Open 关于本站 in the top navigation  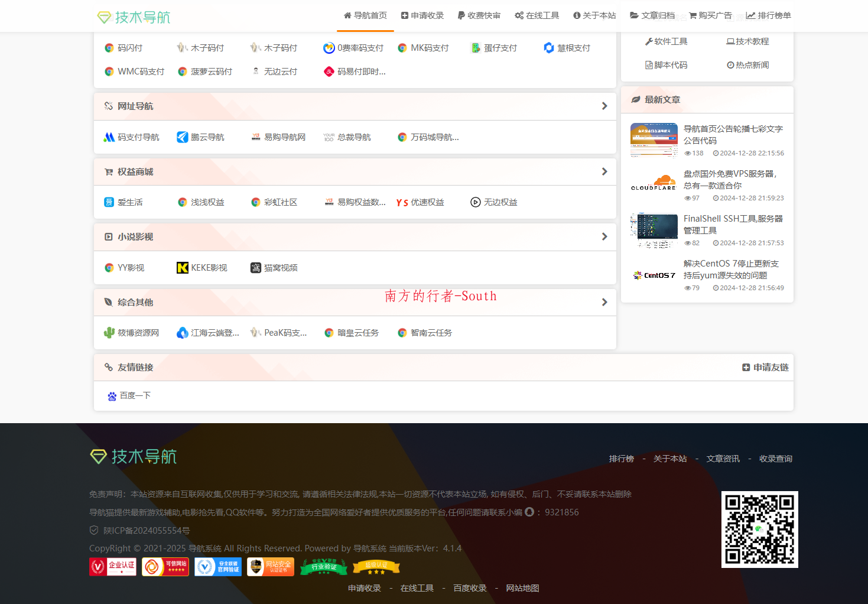(594, 15)
